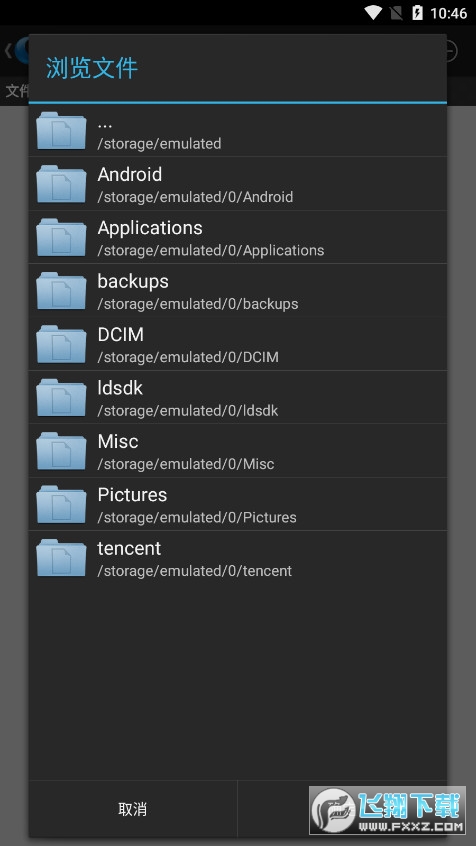This screenshot has height=846, width=476.
Task: Tap the tencent folder icon
Action: 61,558
